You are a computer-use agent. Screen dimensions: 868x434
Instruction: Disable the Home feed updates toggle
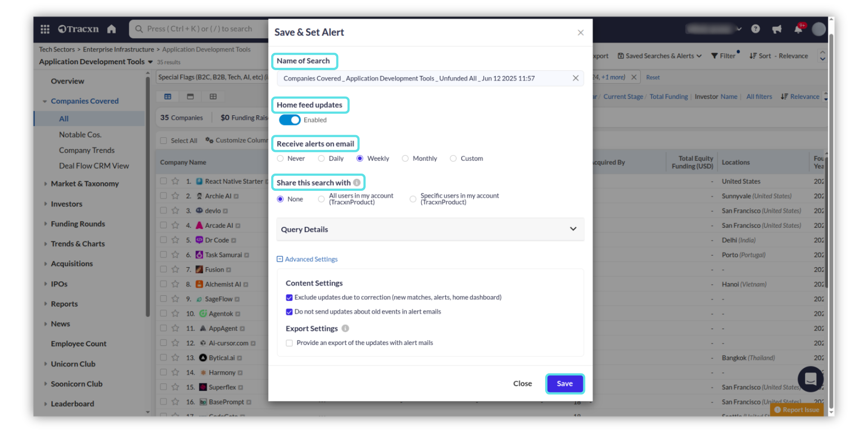[x=290, y=120]
